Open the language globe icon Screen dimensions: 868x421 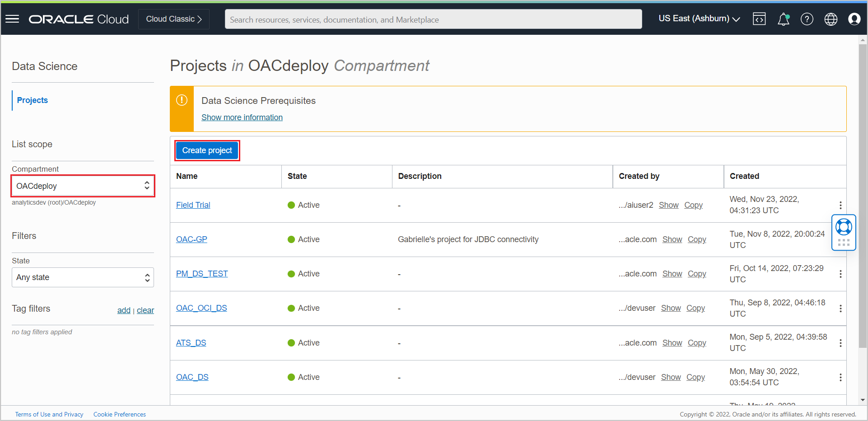(x=831, y=19)
